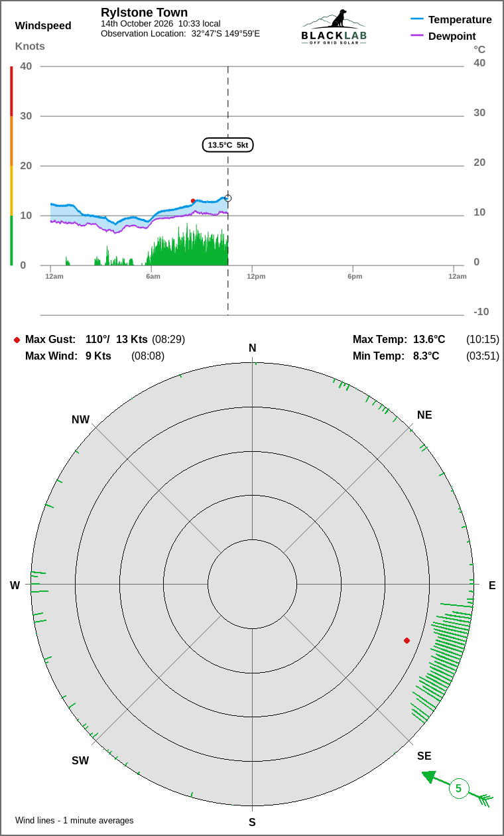Click the NW compass label
The width and height of the screenshot is (504, 836).
click(x=80, y=419)
